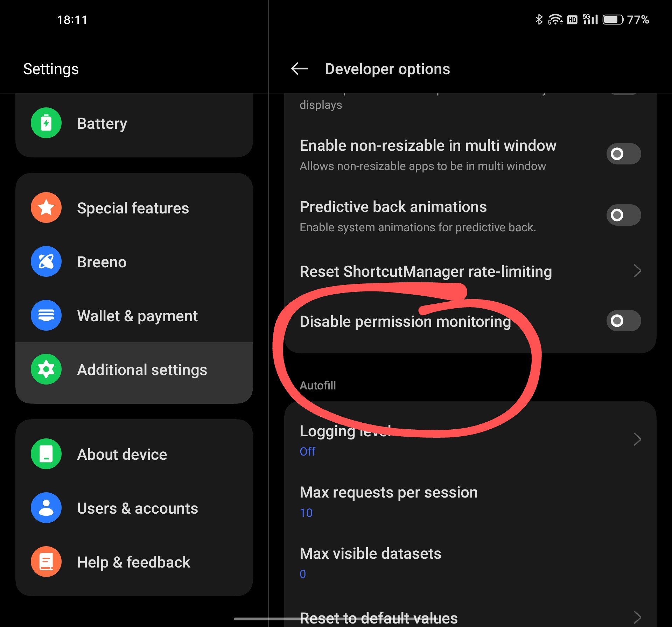Tap the green Battery icon
Image resolution: width=672 pixels, height=627 pixels.
click(x=46, y=123)
